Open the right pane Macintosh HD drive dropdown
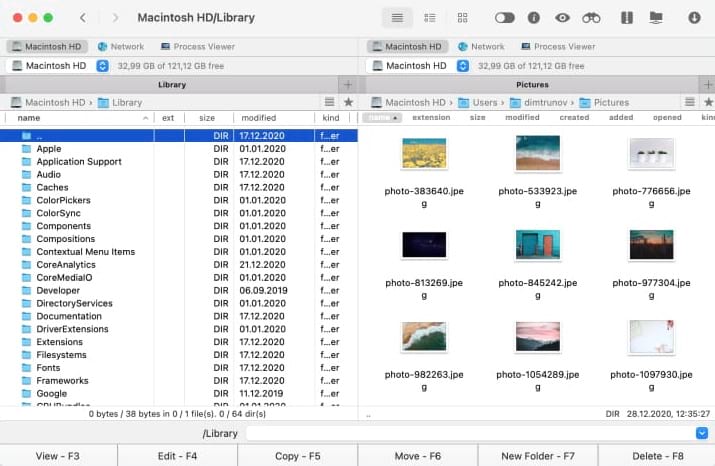715x466 pixels. point(462,66)
